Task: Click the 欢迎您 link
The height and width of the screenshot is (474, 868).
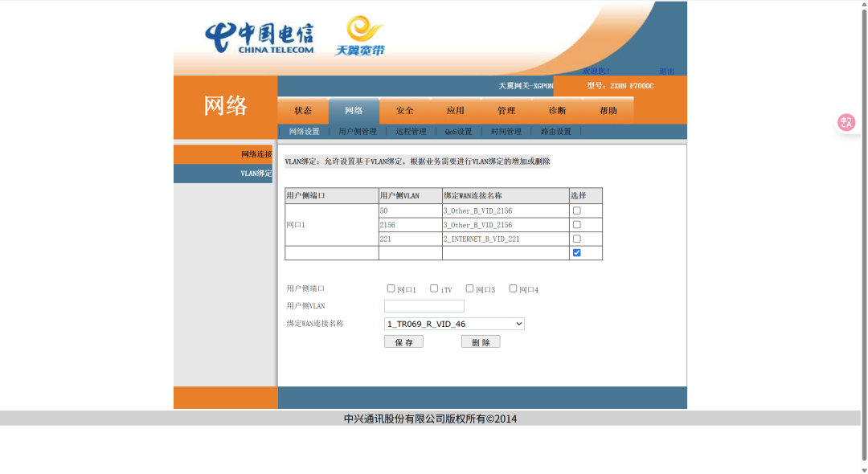Action: click(x=596, y=72)
